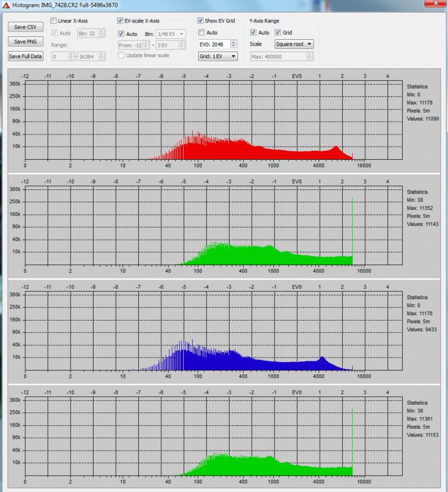
Task: Toggle Auto in the Y-Axis Range group
Action: tap(253, 33)
